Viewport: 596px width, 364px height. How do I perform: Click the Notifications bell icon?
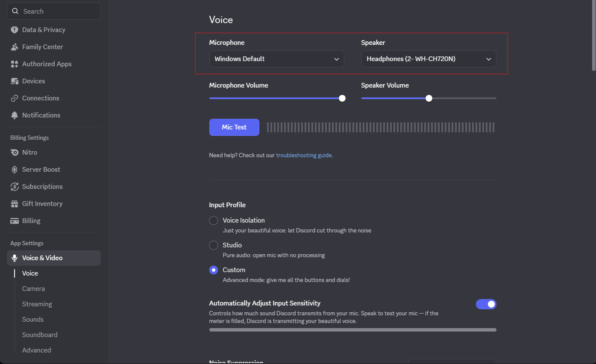click(15, 115)
